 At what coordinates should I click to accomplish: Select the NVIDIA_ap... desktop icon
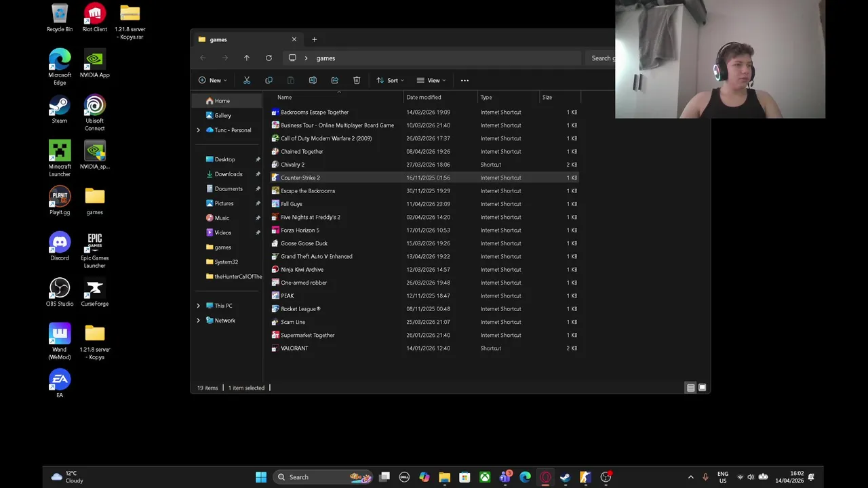95,155
